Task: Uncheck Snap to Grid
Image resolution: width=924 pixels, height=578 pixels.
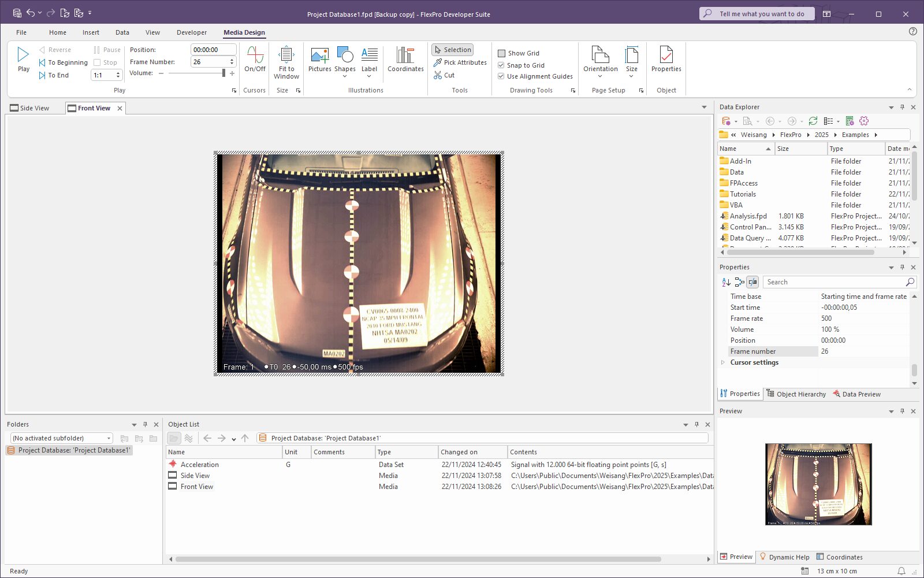Action: [x=501, y=65]
